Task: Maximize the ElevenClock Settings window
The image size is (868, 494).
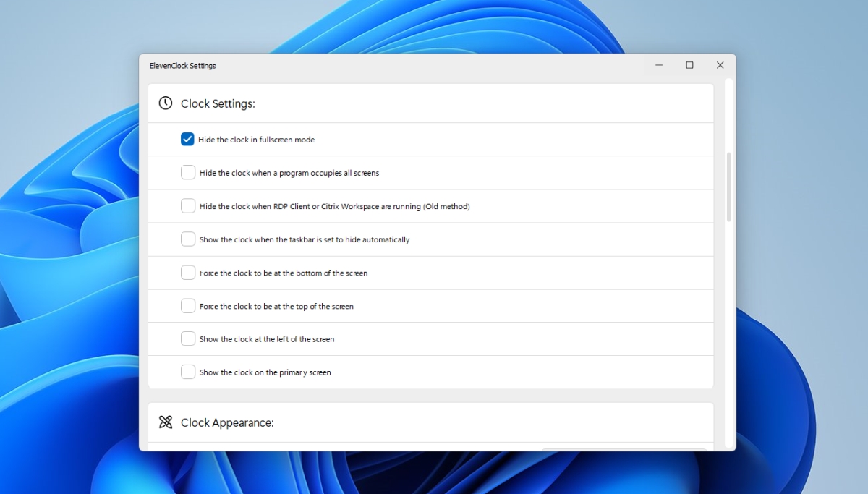Action: (x=689, y=65)
